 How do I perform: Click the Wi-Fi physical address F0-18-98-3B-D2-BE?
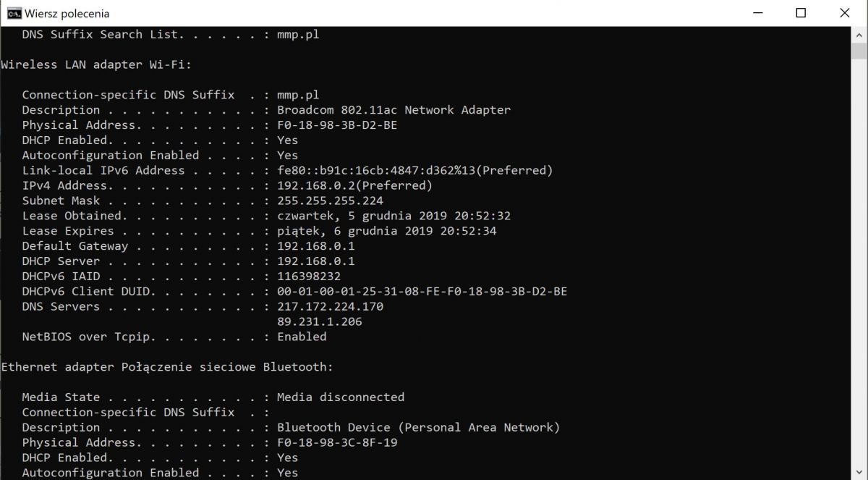(x=337, y=125)
